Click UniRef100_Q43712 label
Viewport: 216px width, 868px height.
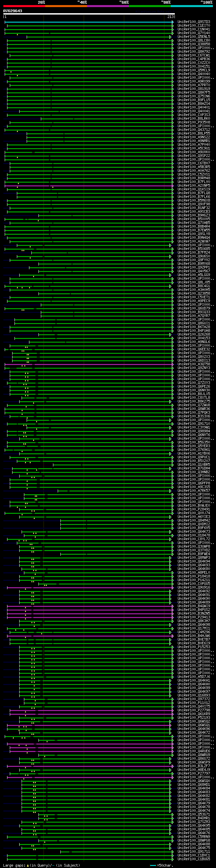[x=194, y=130]
